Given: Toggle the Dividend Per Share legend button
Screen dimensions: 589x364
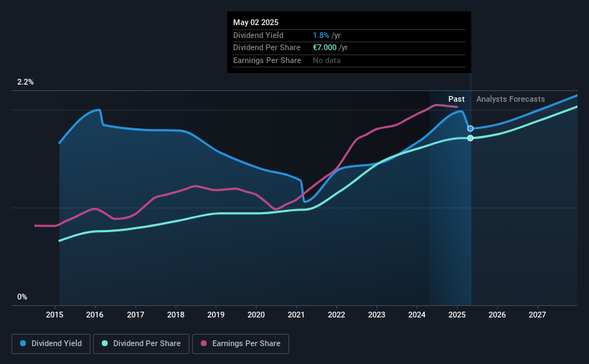Looking at the screenshot, I should tap(141, 344).
